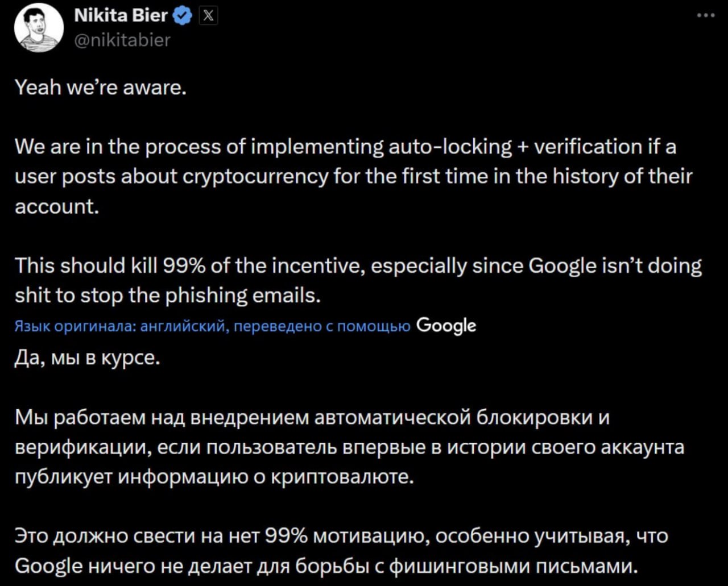Screen dimensions: 728x586
Task: Select the "This should kill 99%" paragraph
Action: click(x=358, y=280)
